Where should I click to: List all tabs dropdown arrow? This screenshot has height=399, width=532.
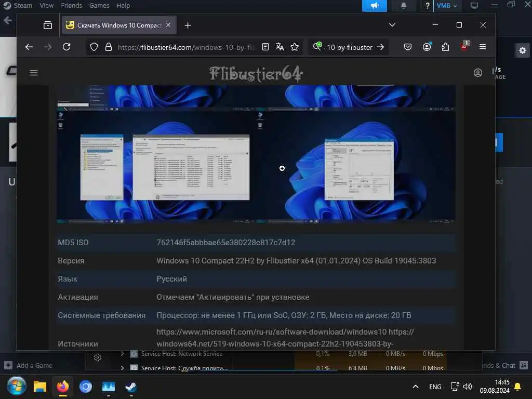point(392,25)
